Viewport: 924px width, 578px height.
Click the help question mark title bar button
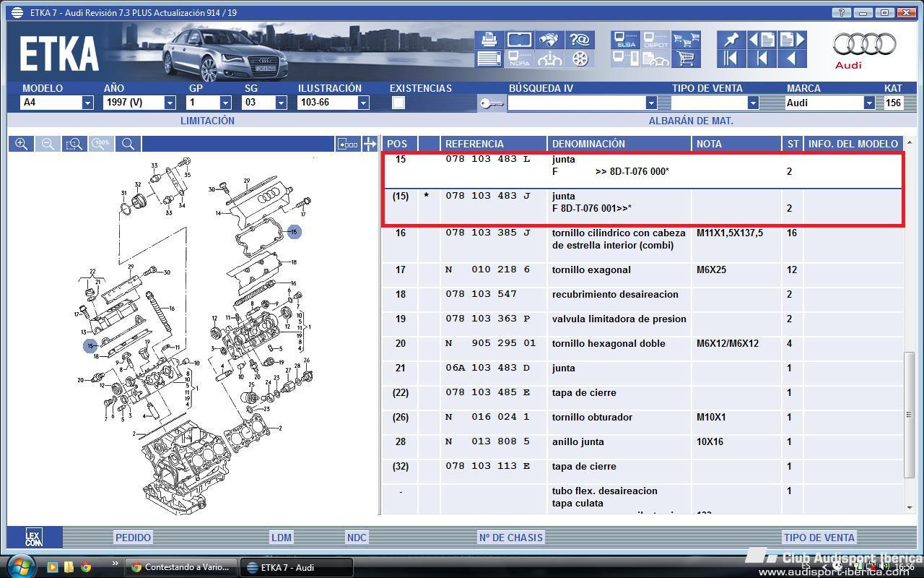841,13
